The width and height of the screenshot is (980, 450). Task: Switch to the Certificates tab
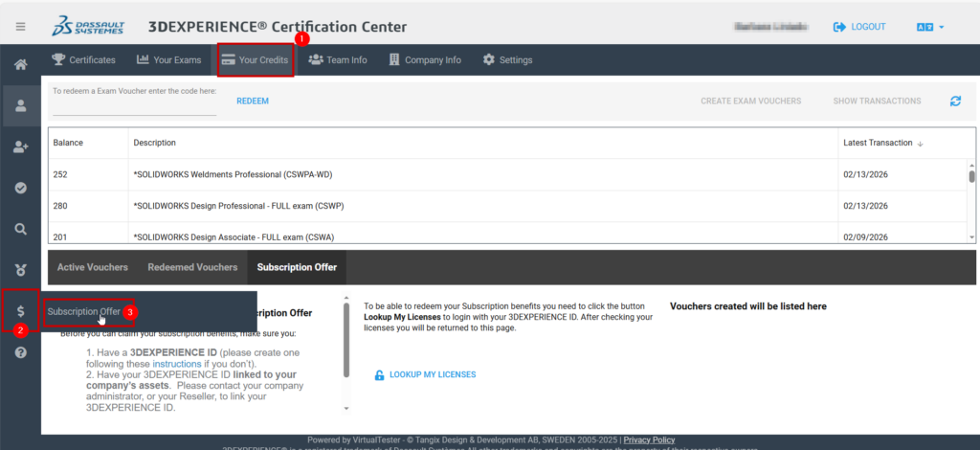(84, 60)
